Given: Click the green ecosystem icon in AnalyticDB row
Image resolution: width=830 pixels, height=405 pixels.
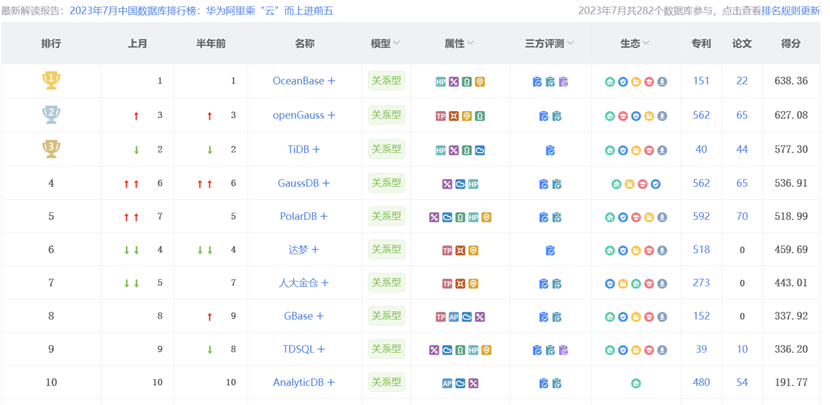Looking at the screenshot, I should pos(636,383).
